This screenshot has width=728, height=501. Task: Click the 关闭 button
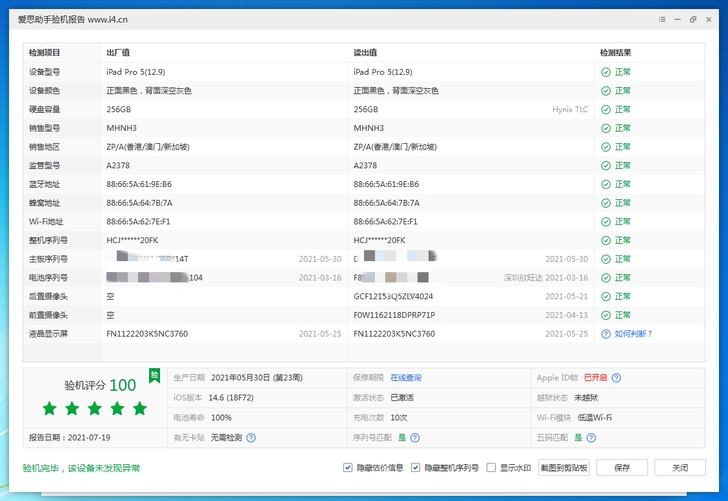point(680,468)
